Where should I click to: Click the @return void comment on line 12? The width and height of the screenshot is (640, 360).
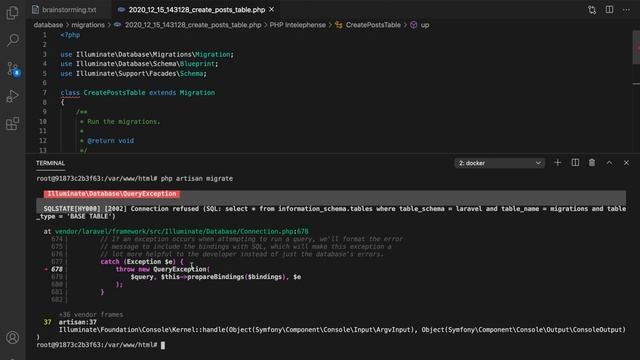pyautogui.click(x=110, y=141)
